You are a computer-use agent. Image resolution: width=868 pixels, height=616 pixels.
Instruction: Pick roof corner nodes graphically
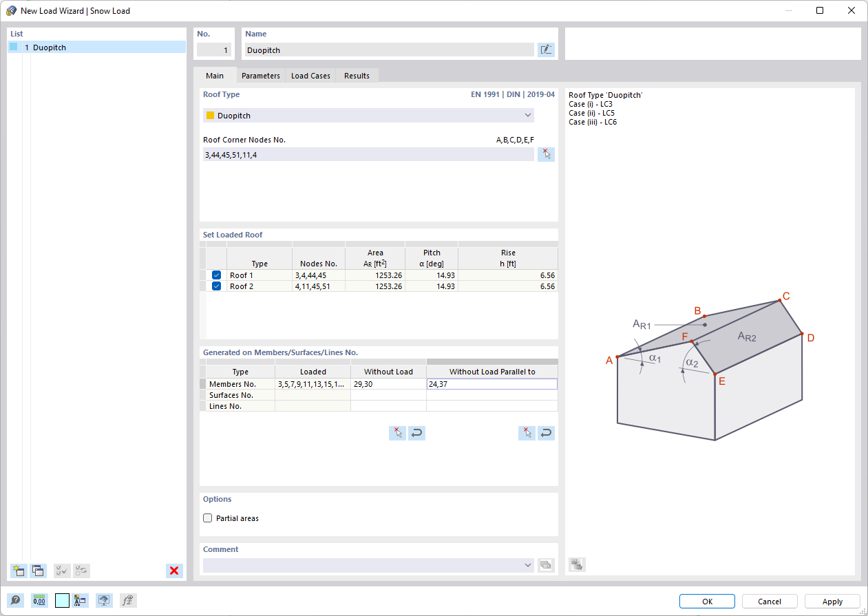coord(546,155)
